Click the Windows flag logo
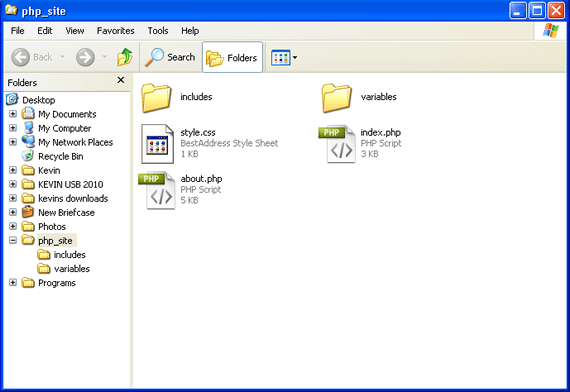This screenshot has height=392, width=570. [550, 31]
